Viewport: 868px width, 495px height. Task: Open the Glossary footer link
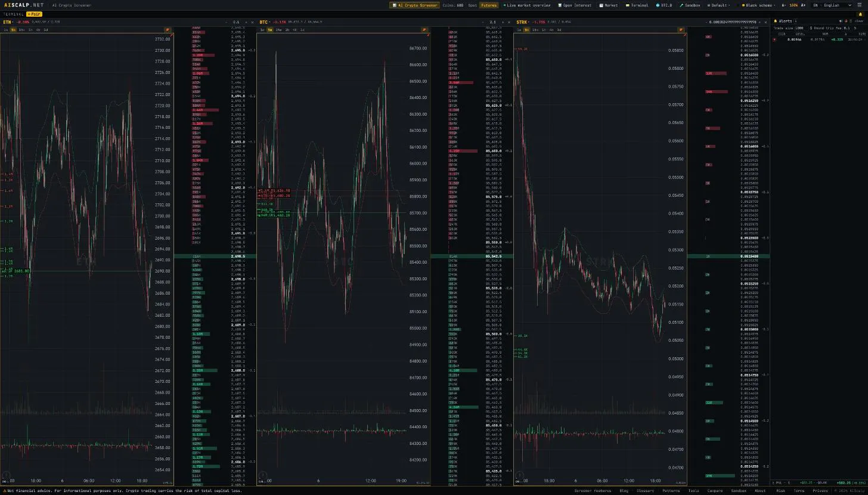pos(645,491)
